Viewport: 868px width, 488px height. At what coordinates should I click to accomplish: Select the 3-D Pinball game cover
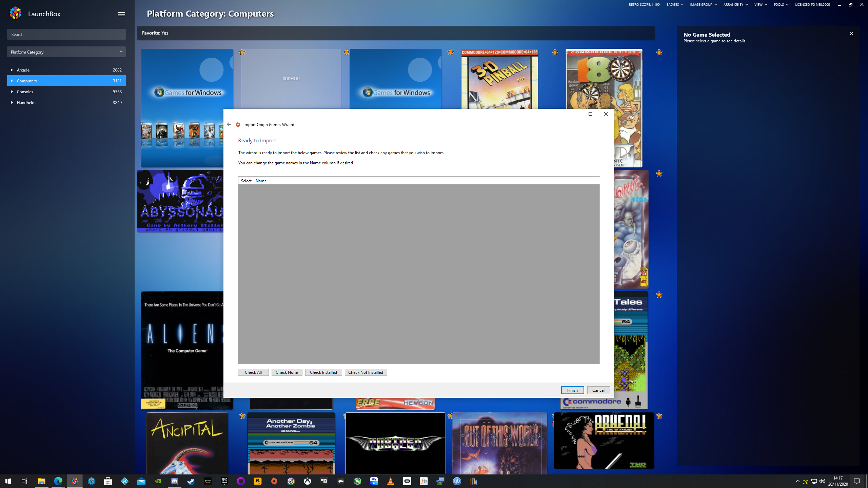pos(499,79)
